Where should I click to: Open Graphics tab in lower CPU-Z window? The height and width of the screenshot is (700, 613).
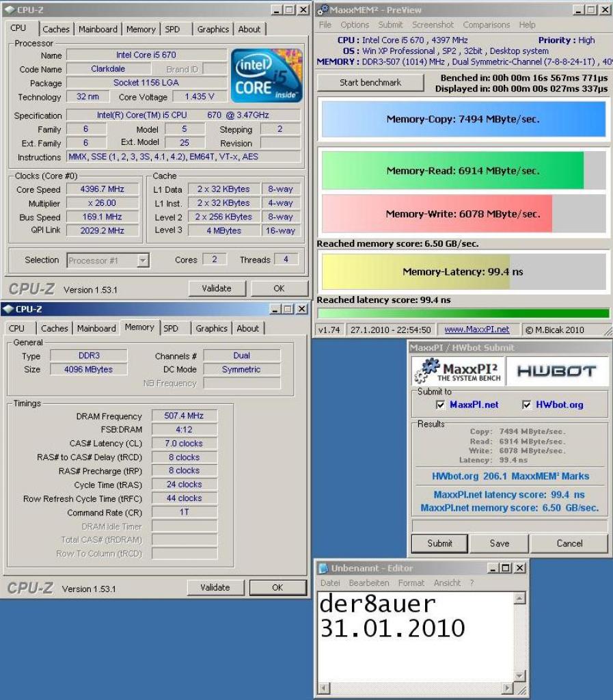click(211, 329)
